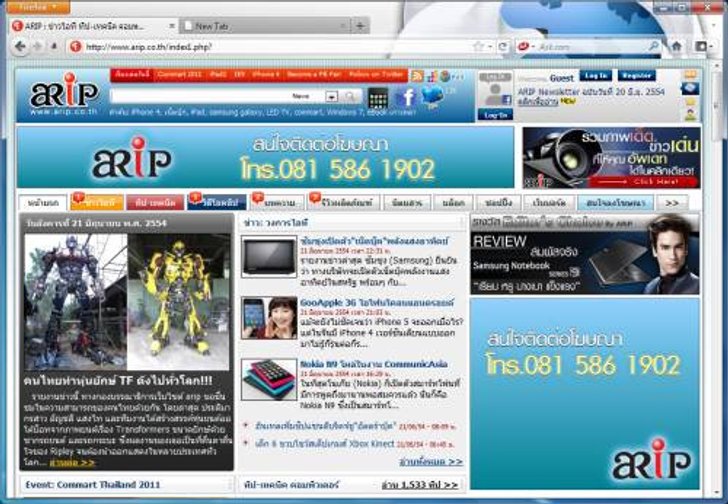This screenshot has height=504, width=728.
Task: Open the browser bookmarks menu button
Action: [703, 46]
